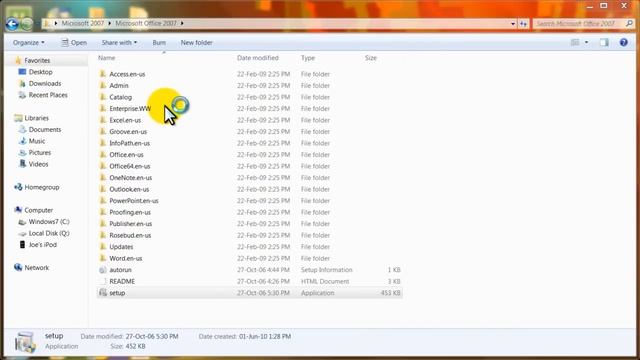Select Computer in the navigation pane

coord(38,210)
